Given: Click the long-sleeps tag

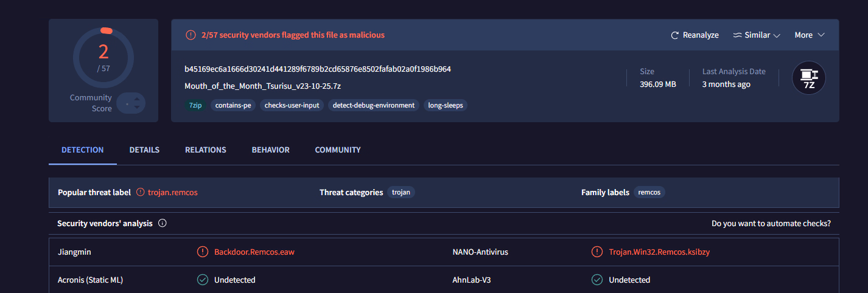Looking at the screenshot, I should tap(446, 105).
